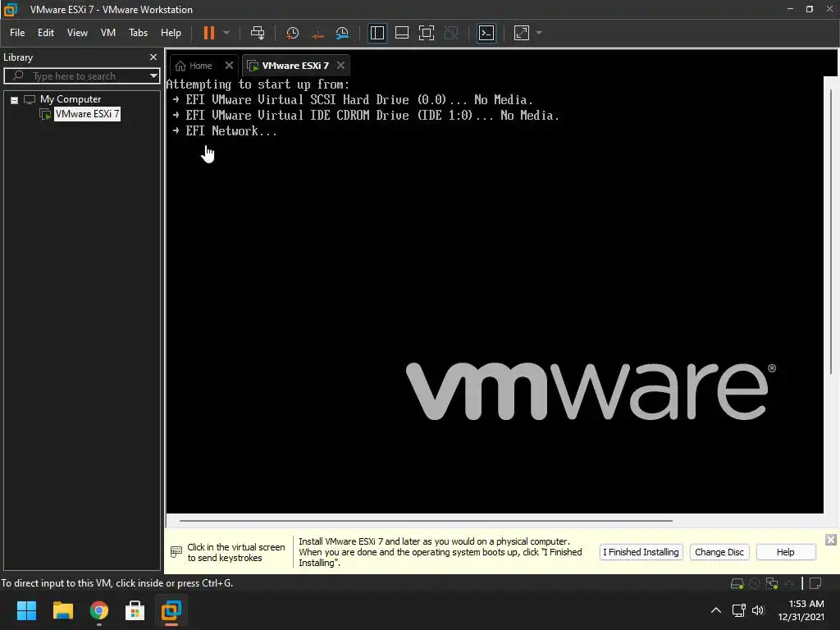Open the File menu
Viewport: 840px width, 630px height.
[x=17, y=33]
